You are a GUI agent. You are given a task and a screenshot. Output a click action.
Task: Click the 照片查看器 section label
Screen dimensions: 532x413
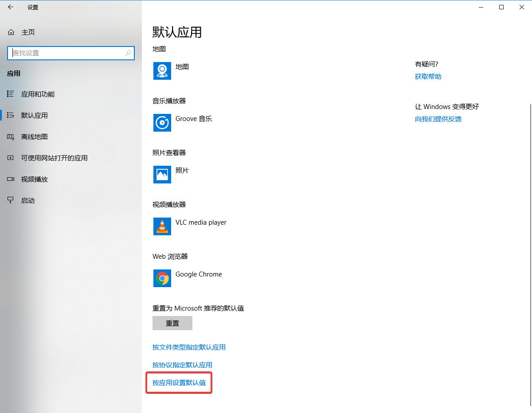coord(169,152)
